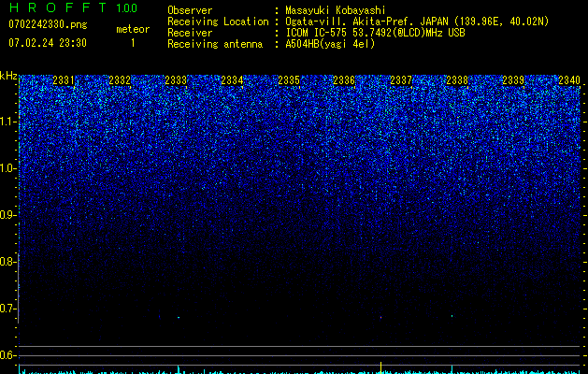Viewport: 588px width, 374px height.
Task: Click the 0.9 kHz axis label
Action: pyautogui.click(x=8, y=215)
